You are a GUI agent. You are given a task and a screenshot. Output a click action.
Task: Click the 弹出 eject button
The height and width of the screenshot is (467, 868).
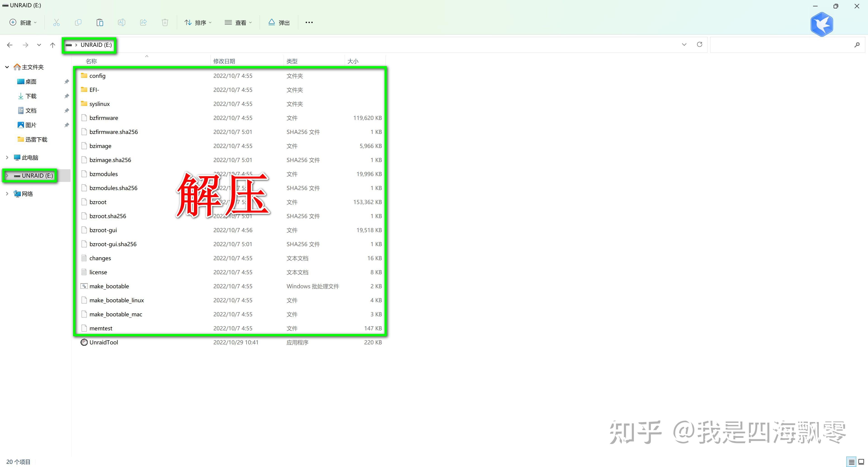pyautogui.click(x=279, y=22)
